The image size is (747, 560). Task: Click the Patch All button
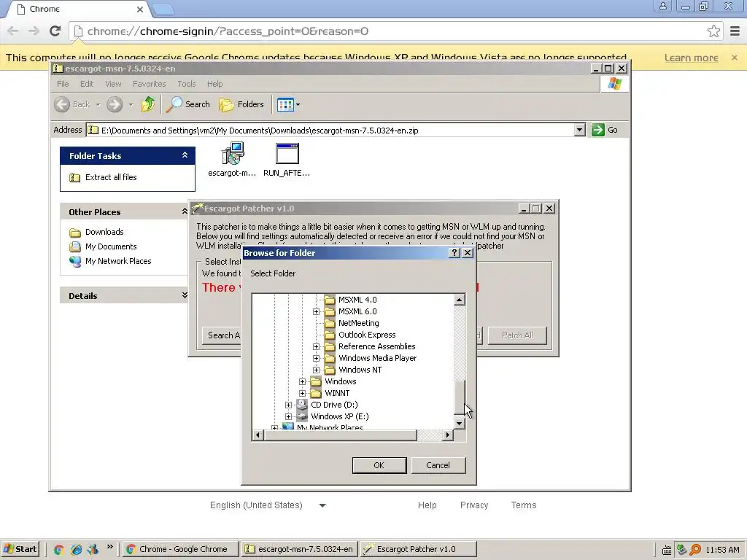(x=517, y=335)
